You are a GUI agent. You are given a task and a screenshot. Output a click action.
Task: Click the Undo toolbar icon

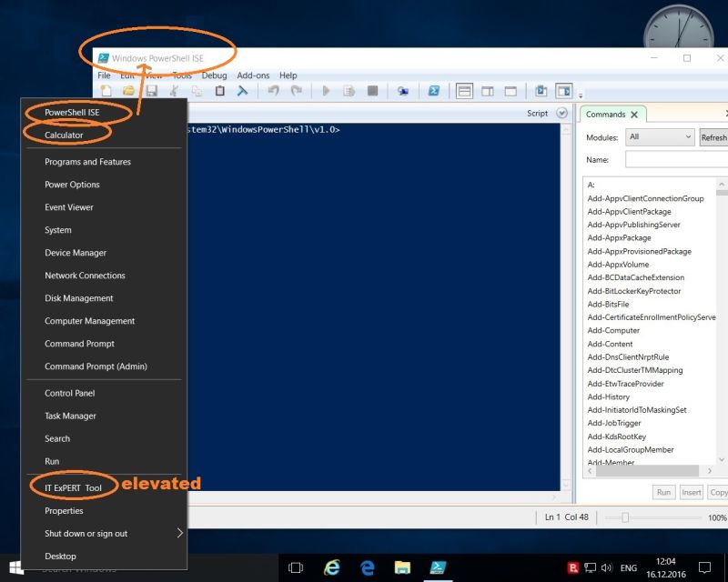[x=272, y=91]
